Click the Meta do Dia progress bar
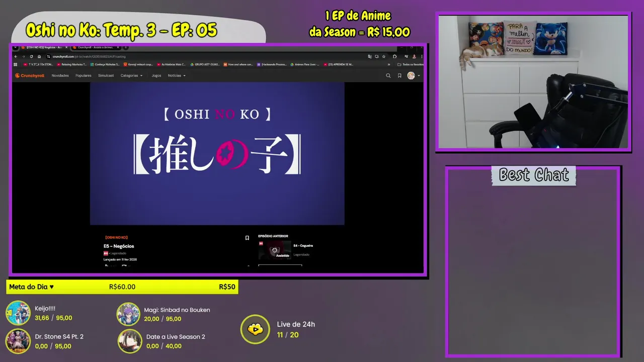644x362 pixels. point(122,287)
